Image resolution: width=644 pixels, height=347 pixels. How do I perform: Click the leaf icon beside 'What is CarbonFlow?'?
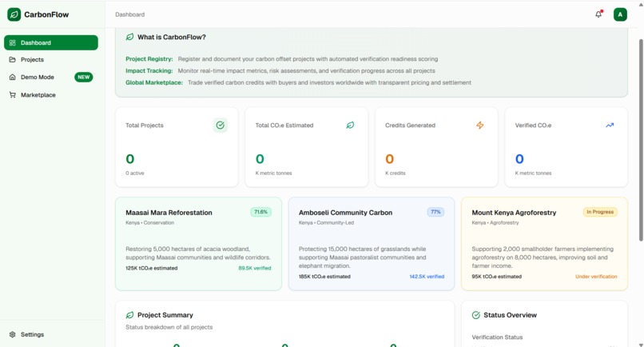point(129,37)
